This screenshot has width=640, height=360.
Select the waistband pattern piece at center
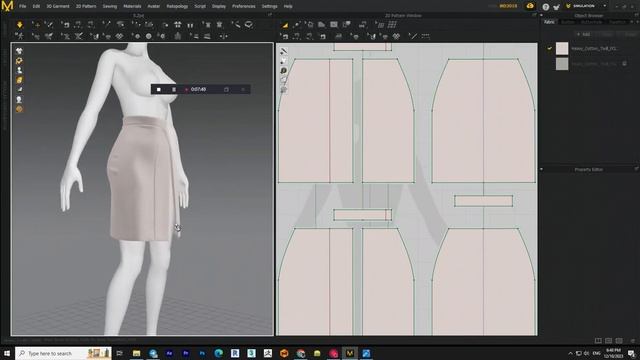[x=362, y=215]
